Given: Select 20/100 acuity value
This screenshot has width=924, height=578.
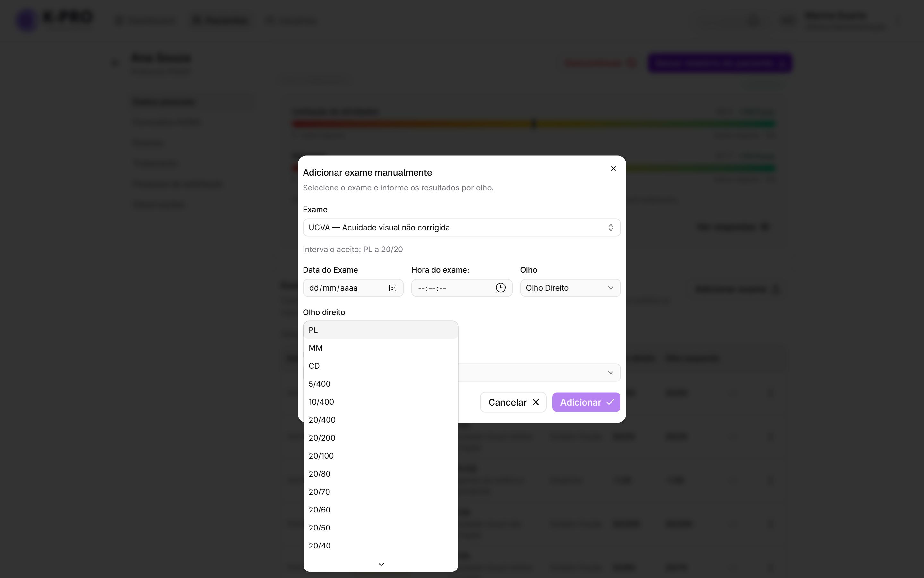Looking at the screenshot, I should tap(381, 456).
